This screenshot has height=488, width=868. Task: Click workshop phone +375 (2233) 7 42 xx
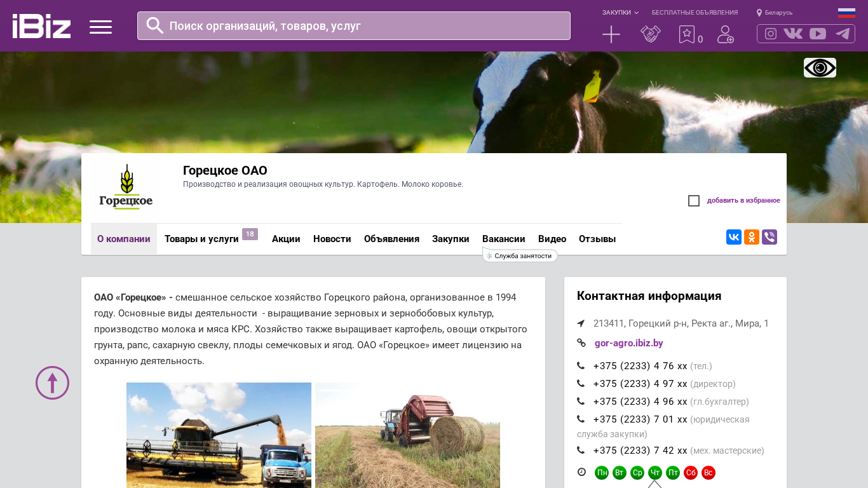(x=641, y=451)
